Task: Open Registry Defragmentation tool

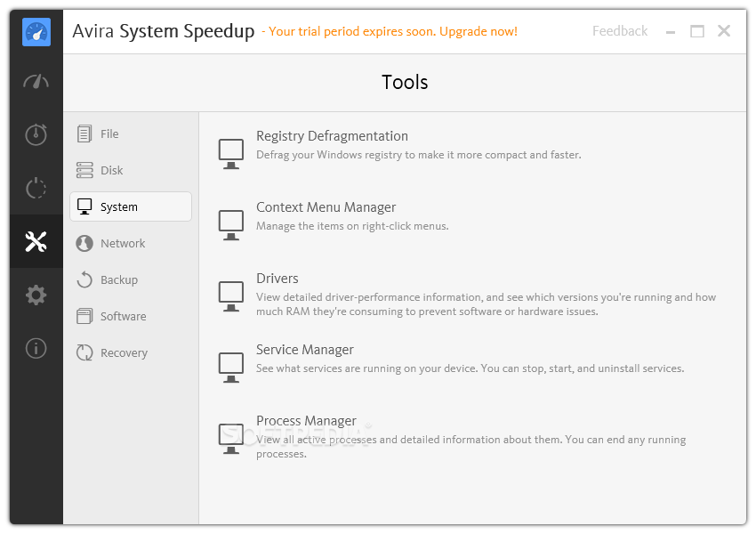Action: [332, 136]
